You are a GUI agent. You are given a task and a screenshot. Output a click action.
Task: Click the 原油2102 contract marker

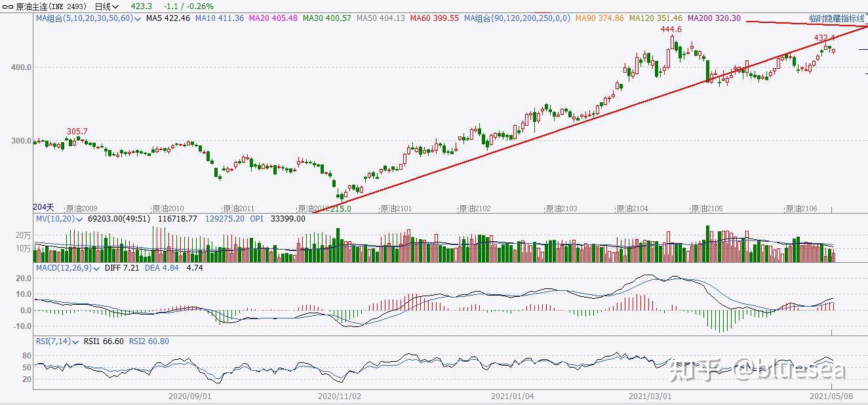click(x=474, y=208)
